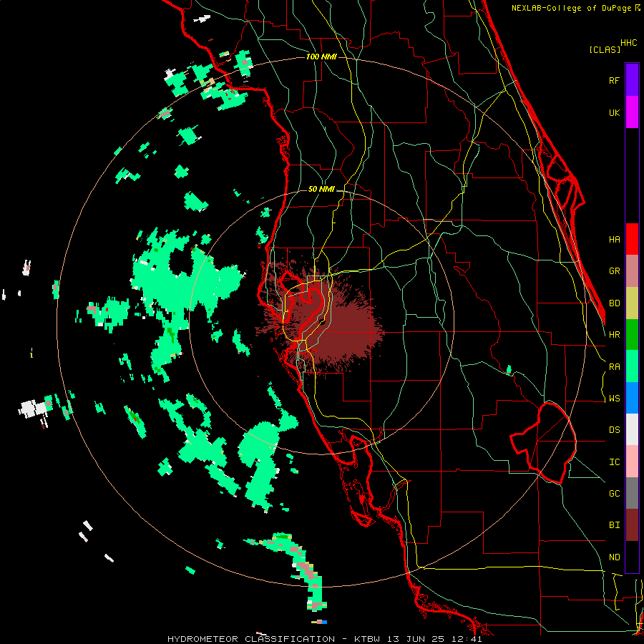
Task: Select the BD big drops legend color
Action: [632, 303]
